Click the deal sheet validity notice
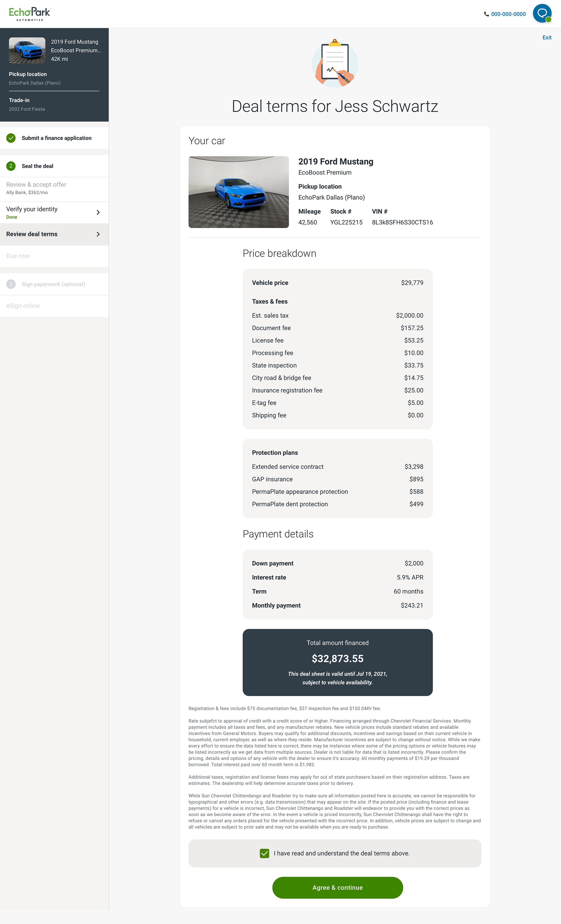 pos(338,678)
